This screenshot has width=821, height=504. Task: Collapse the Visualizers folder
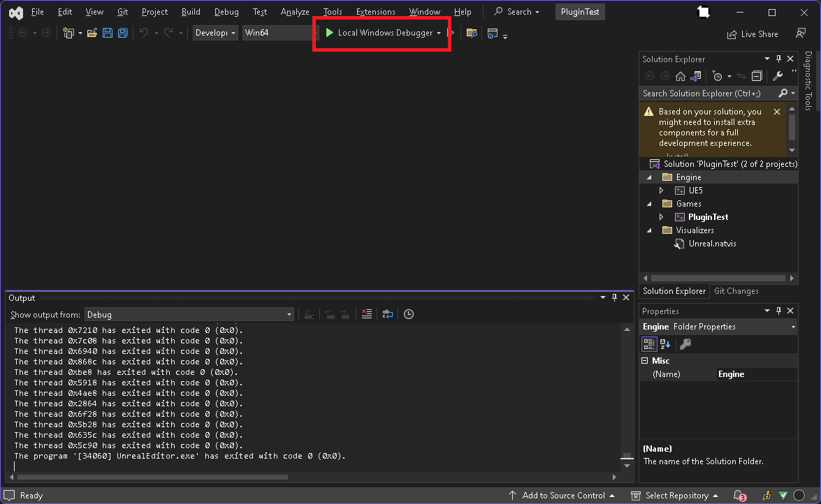tap(650, 230)
